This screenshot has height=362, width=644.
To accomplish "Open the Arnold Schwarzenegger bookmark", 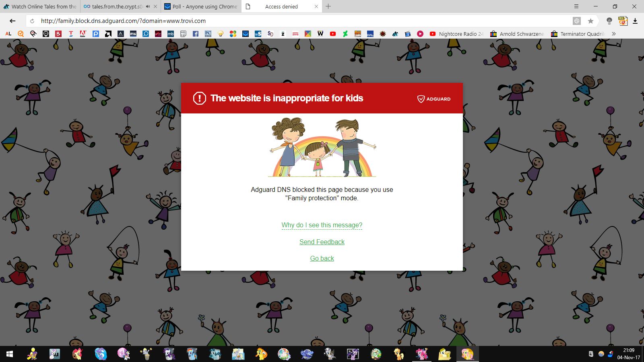I will point(517,34).
